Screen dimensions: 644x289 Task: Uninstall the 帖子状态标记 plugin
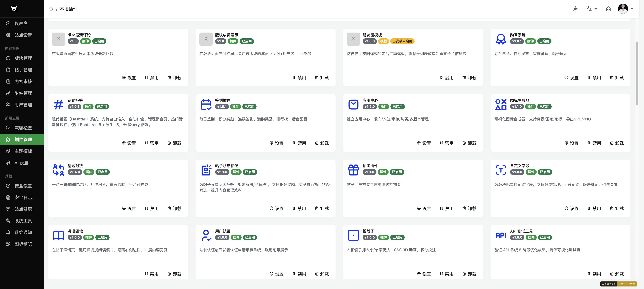coord(322,208)
